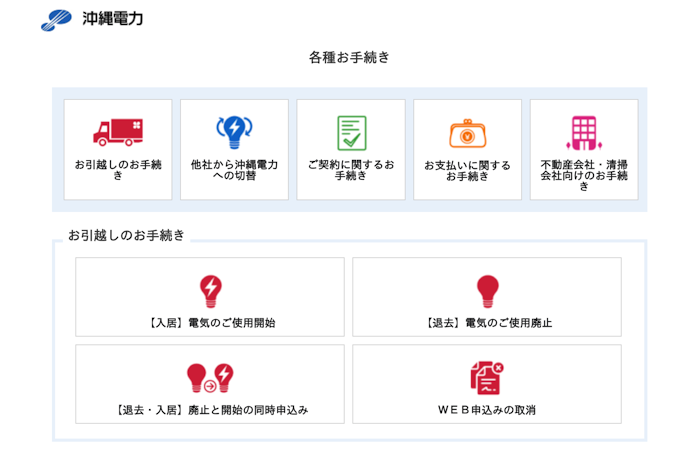Select 不動産会社・清掃会社向けのお手続き label

(584, 176)
